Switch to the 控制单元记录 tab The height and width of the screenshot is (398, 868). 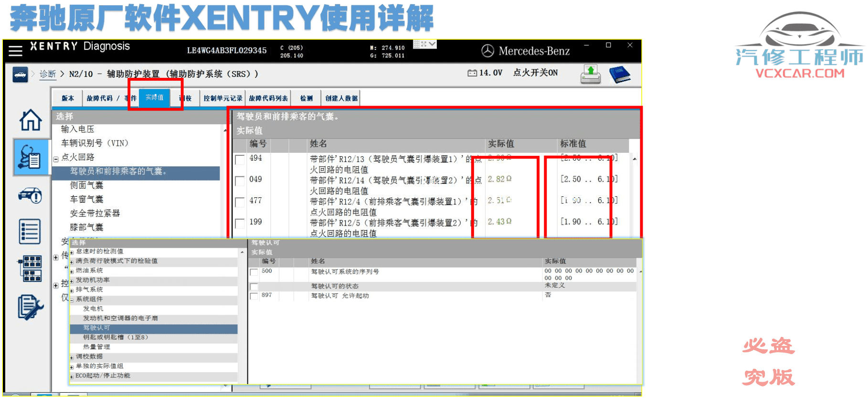pyautogui.click(x=222, y=98)
